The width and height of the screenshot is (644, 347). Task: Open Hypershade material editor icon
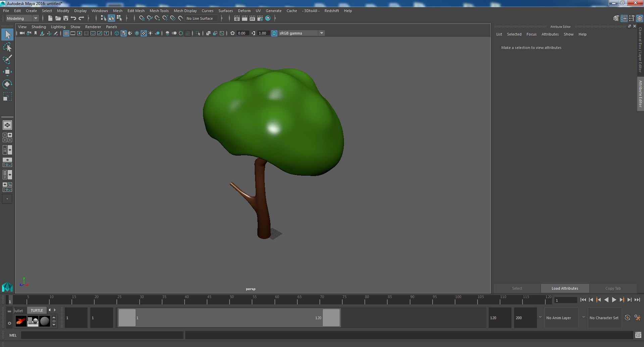pos(268,18)
